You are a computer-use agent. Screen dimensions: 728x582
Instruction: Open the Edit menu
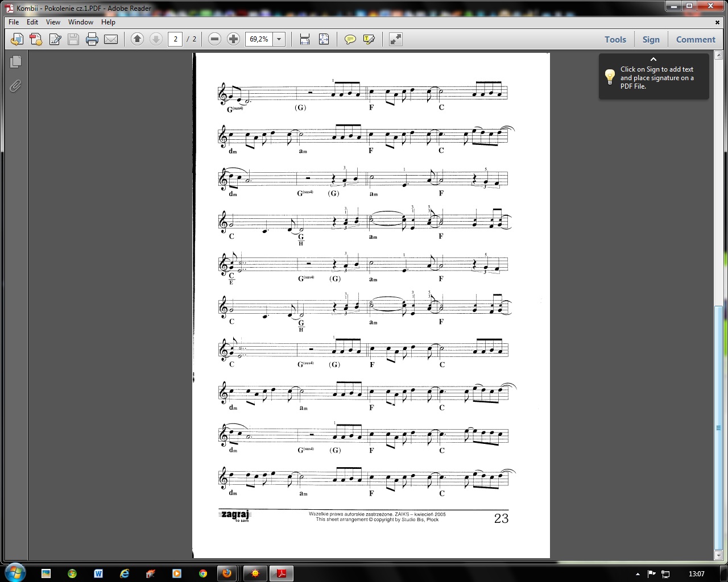[32, 22]
